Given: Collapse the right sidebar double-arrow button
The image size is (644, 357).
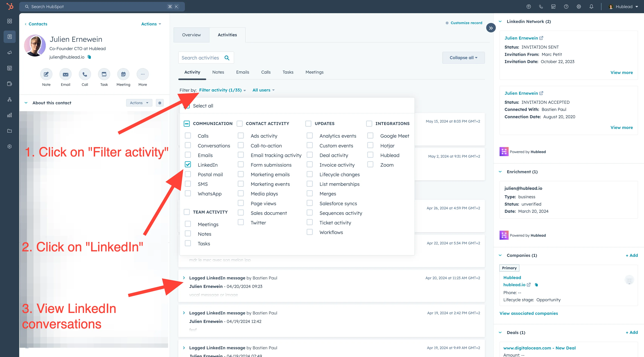Looking at the screenshot, I should pos(491,28).
